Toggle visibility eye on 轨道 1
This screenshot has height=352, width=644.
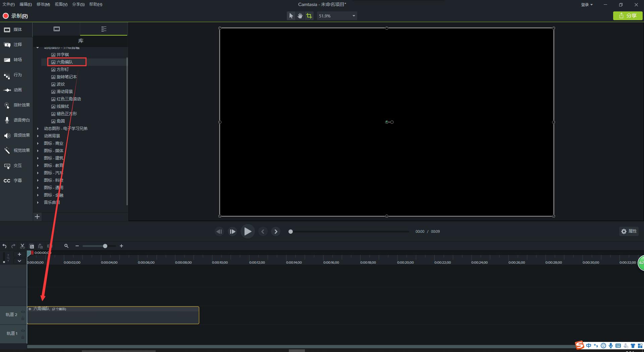click(x=23, y=331)
